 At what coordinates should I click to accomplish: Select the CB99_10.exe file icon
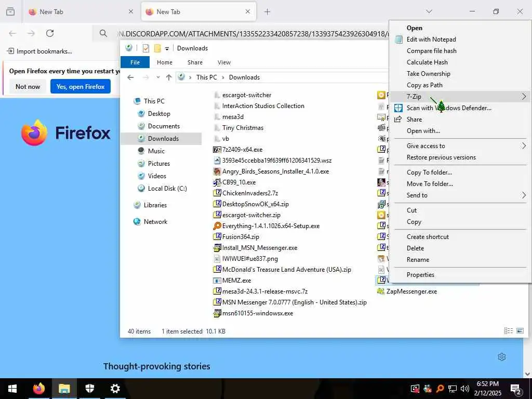[x=217, y=182]
